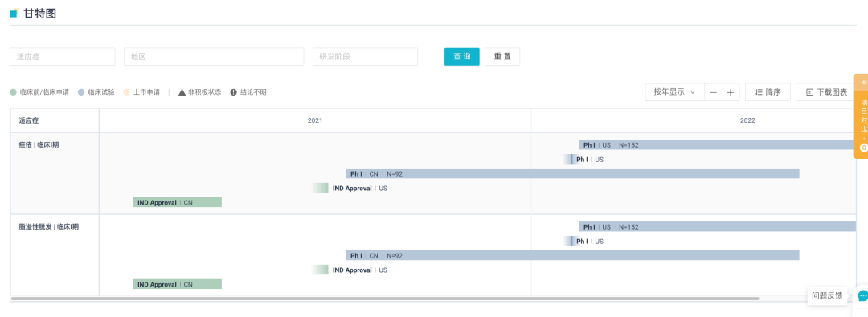Click the 2021 year column header

tap(315, 120)
